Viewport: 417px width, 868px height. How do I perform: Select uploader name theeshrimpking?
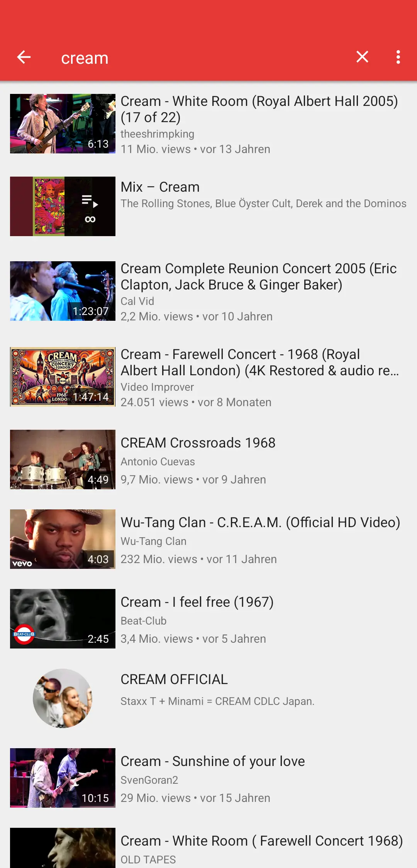[x=158, y=134]
